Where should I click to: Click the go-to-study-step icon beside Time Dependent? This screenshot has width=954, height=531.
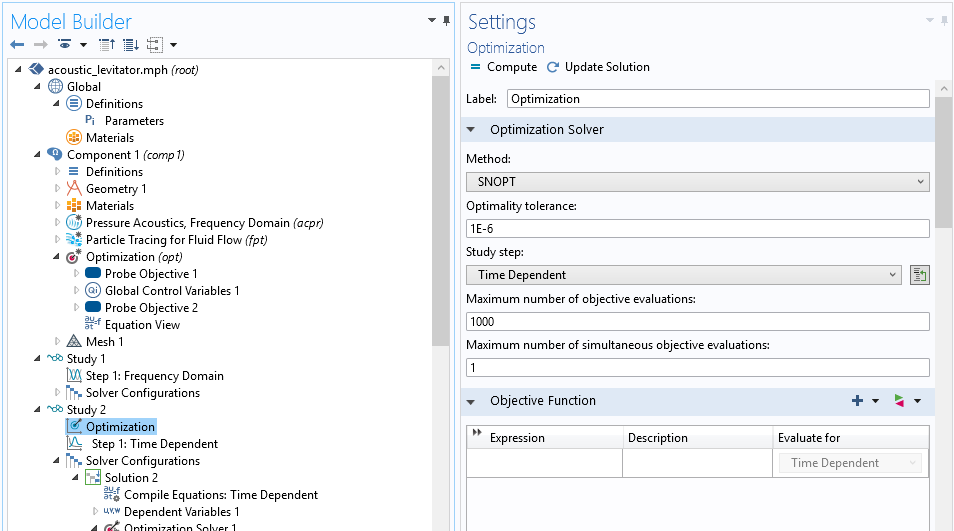coord(919,275)
